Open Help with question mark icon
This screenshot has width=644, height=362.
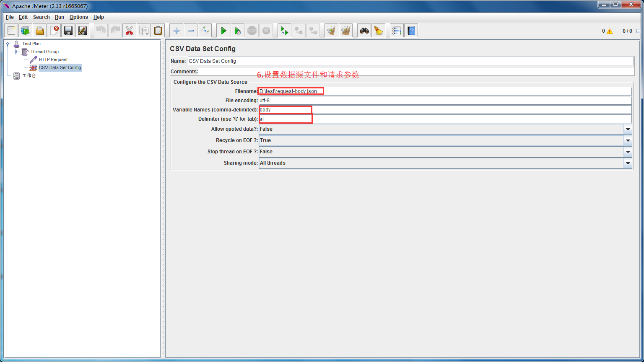click(411, 31)
